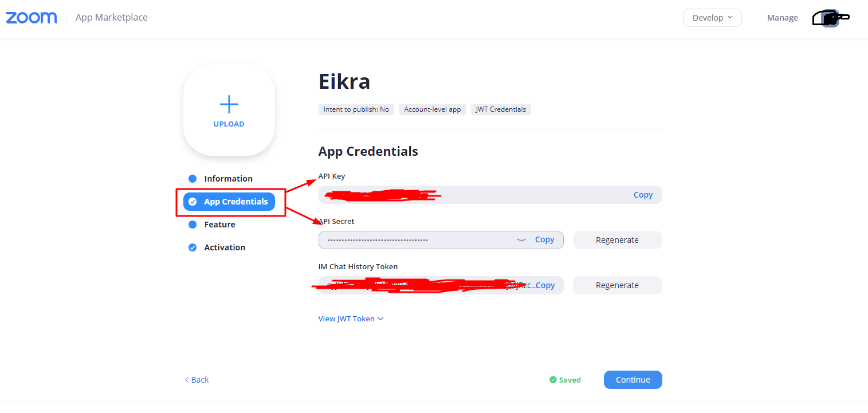
Task: Open the Manage link
Action: click(782, 18)
